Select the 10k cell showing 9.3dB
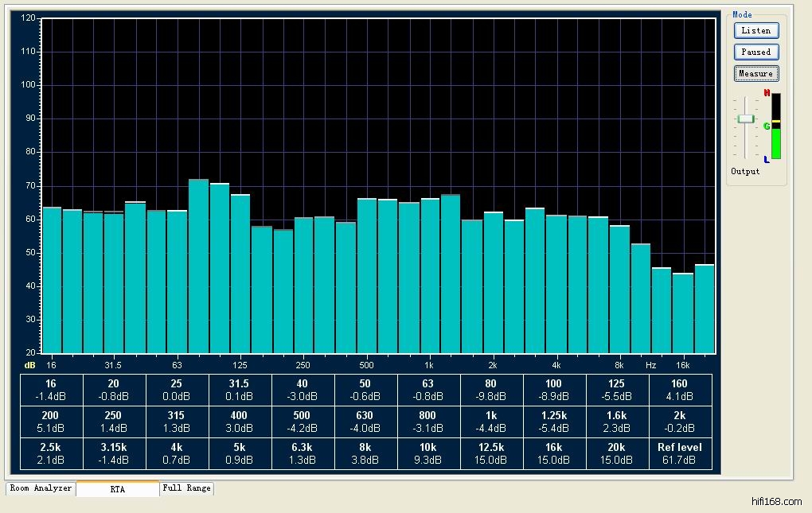Viewport: 812px width, 513px height. [428, 453]
